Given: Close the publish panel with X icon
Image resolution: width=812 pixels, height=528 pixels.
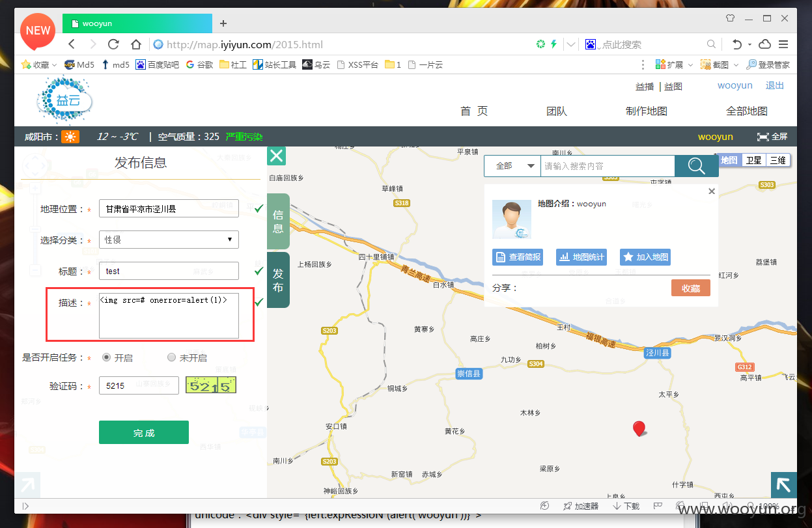Looking at the screenshot, I should point(277,156).
